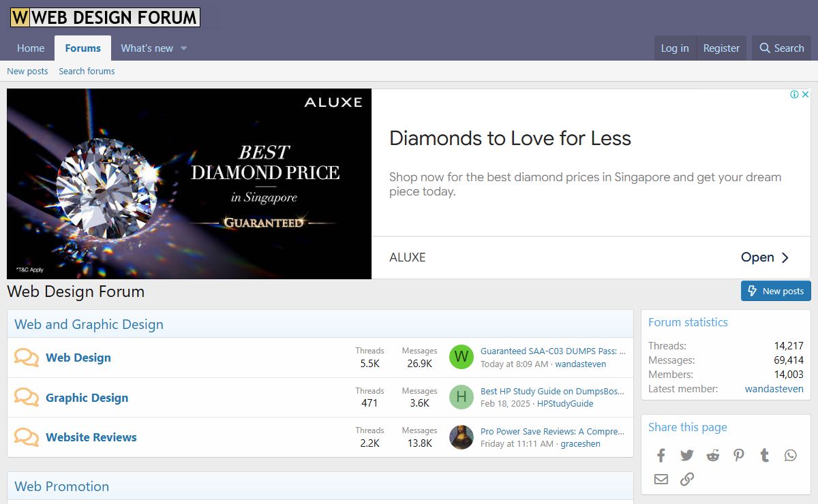Open the Search button in the navbar
This screenshot has width=818, height=504.
pos(781,48)
